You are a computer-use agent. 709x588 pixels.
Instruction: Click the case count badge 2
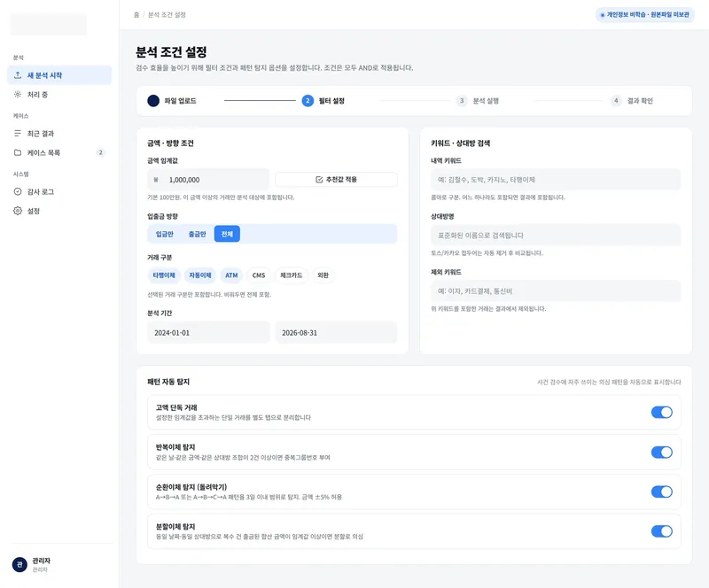101,153
